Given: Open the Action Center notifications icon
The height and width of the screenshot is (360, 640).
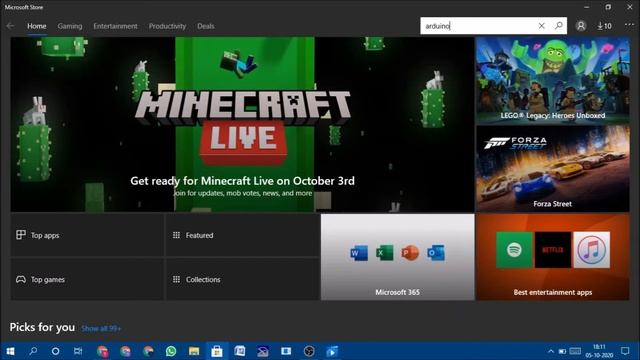Looking at the screenshot, I should click(x=625, y=351).
